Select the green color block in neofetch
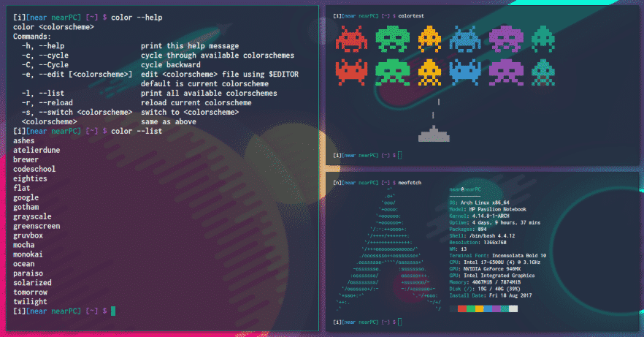The image size is (644, 337). coord(471,308)
